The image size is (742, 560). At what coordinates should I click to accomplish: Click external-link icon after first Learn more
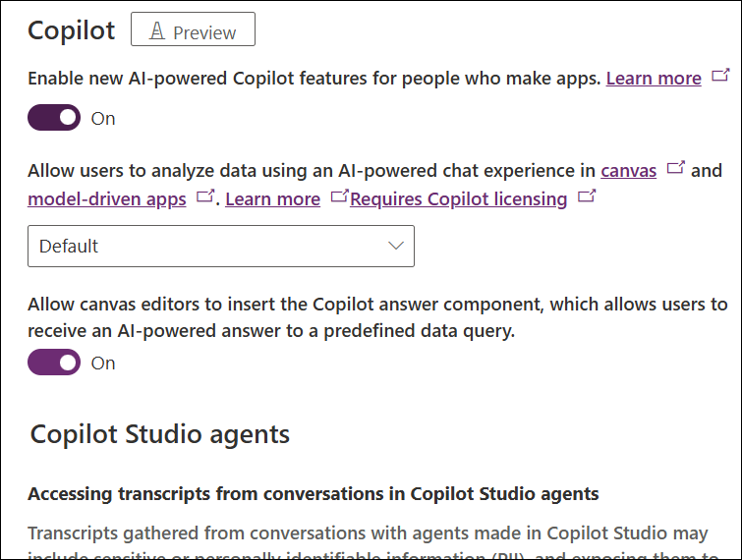point(720,76)
